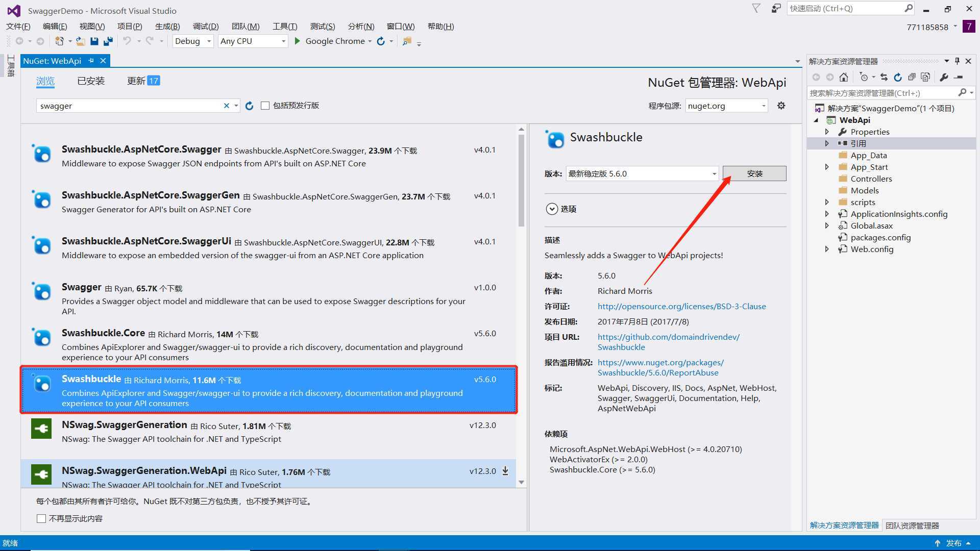This screenshot has width=980, height=551.
Task: Open the search box history dropdown arrow
Action: [236, 106]
